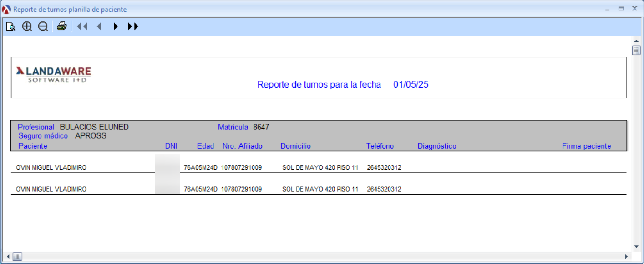Viewport: 644px width, 264px height.
Task: Click the Diagnóstico column header
Action: (x=437, y=146)
